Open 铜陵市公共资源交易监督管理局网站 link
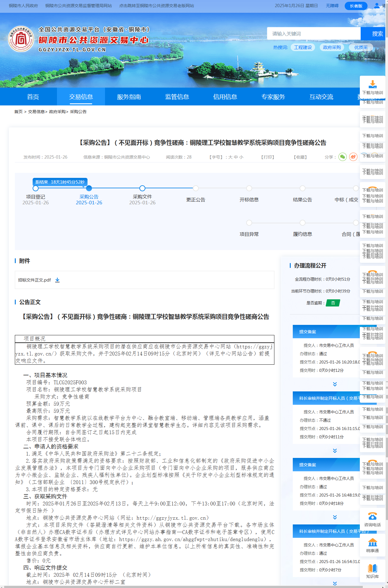The width and height of the screenshot is (388, 588). pyautogui.click(x=79, y=6)
